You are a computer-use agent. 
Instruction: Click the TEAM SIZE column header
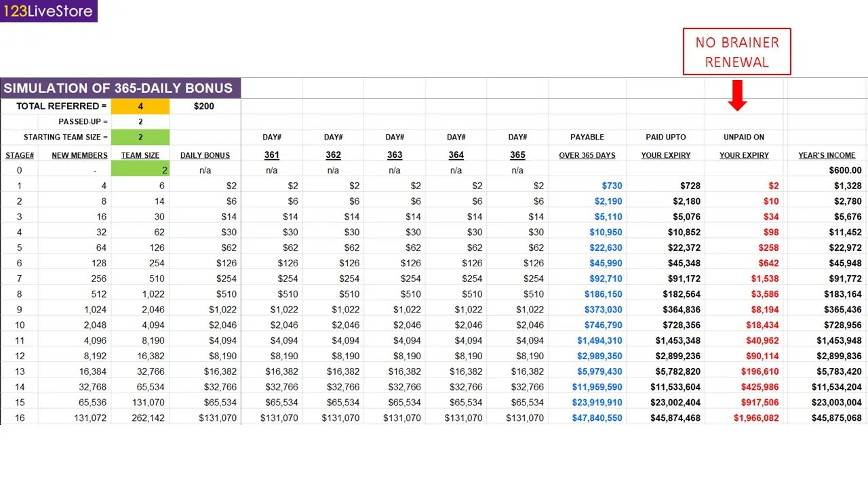[x=140, y=155]
